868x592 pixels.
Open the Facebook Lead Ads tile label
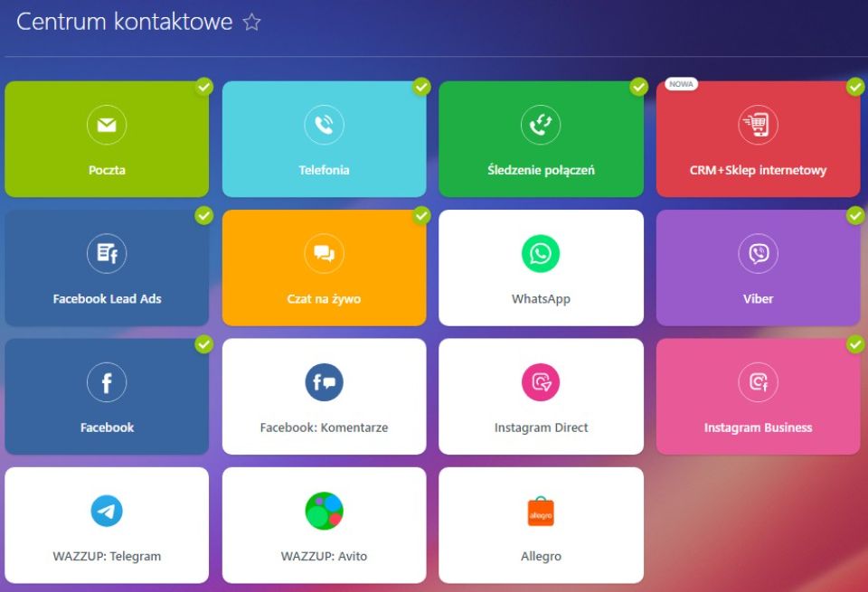pos(107,299)
